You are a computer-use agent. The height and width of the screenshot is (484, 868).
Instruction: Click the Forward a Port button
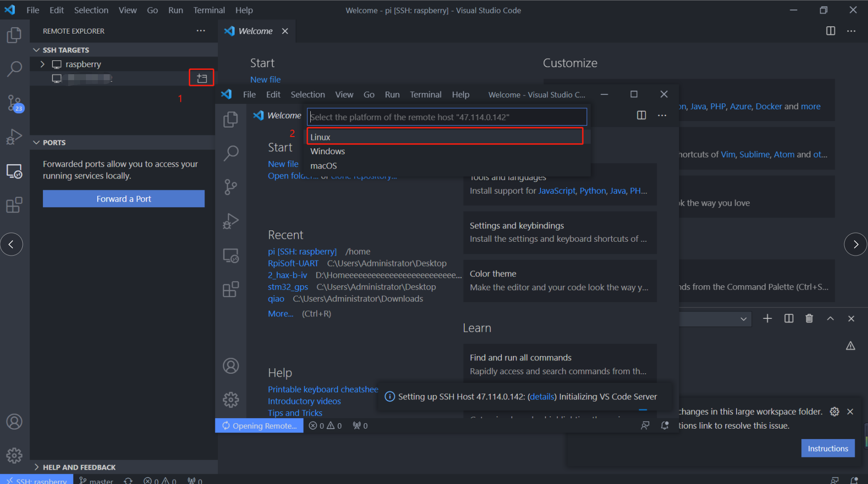pos(124,199)
